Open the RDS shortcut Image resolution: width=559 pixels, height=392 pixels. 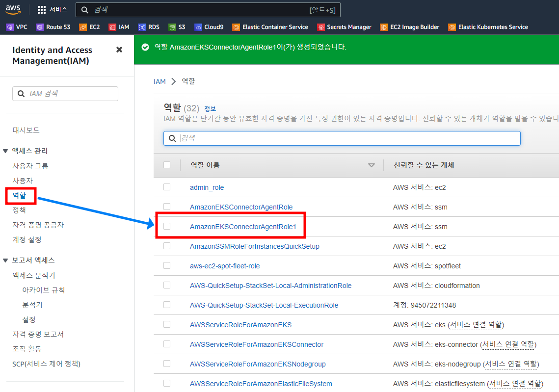point(149,27)
